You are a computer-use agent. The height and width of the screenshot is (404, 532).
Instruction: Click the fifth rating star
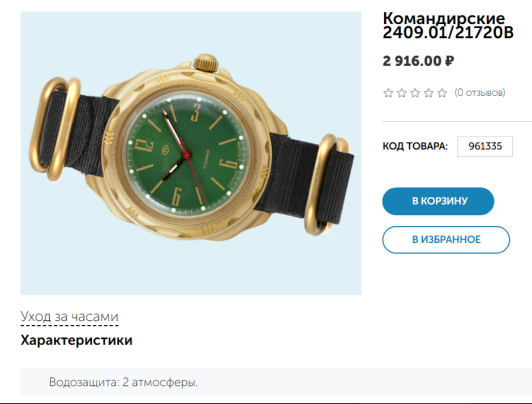[442, 93]
